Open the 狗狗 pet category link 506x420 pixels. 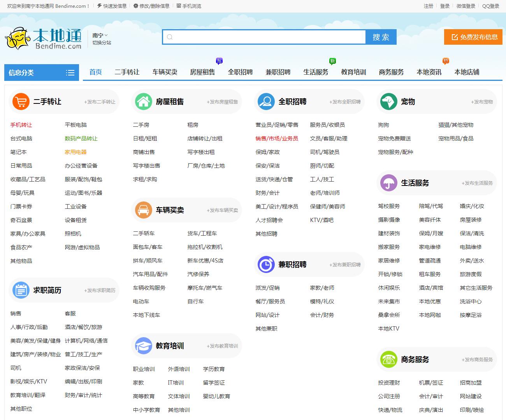tap(383, 125)
